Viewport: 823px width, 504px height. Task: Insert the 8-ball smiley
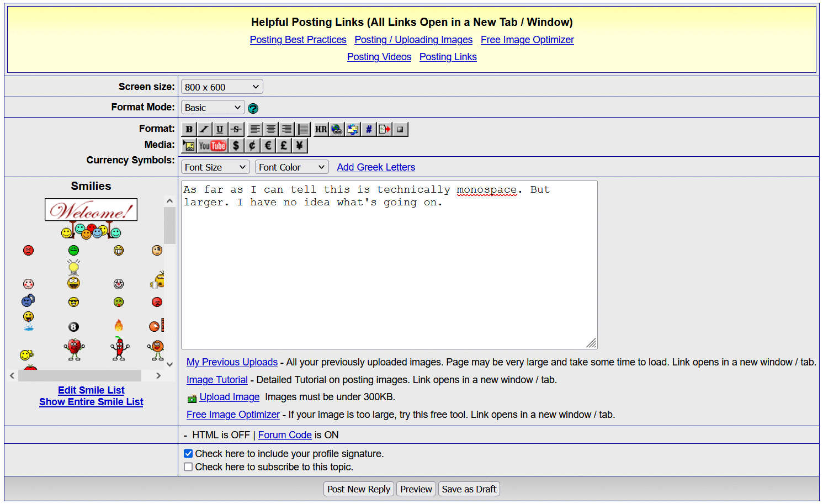73,327
